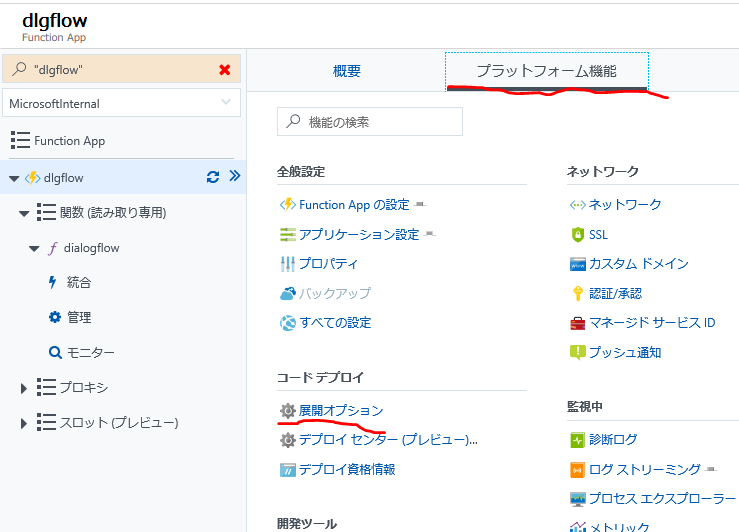This screenshot has width=739, height=532.
Task: Click the デプロイ センター gear icon
Action: click(x=287, y=440)
